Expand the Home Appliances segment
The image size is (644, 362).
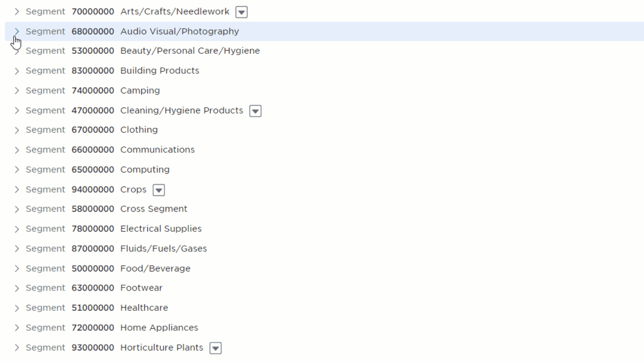coord(17,327)
